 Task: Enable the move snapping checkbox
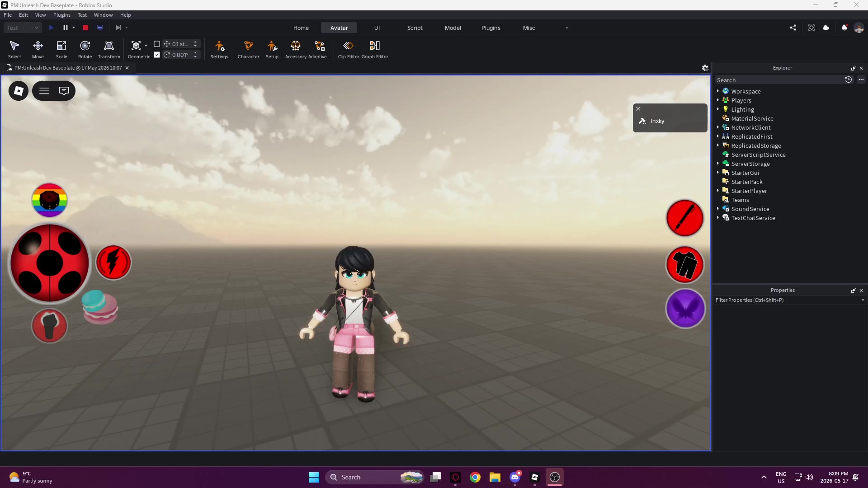[x=157, y=44]
